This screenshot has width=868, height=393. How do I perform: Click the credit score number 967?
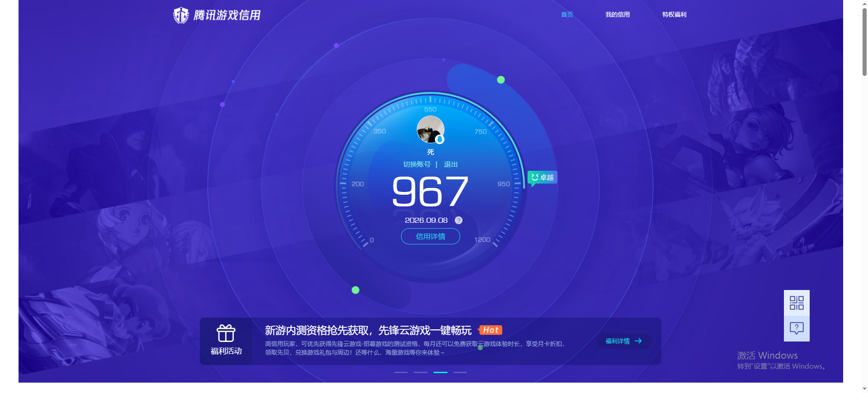[430, 192]
